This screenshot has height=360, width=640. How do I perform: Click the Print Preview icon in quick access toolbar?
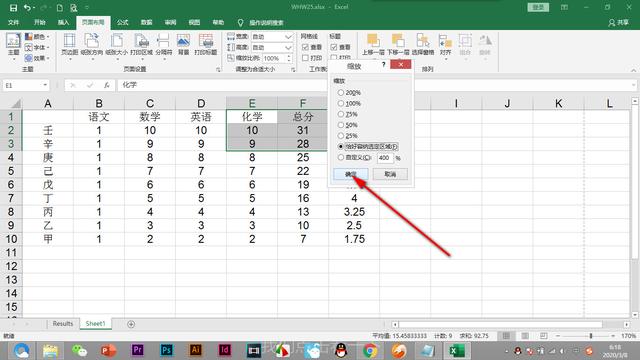coord(73,7)
